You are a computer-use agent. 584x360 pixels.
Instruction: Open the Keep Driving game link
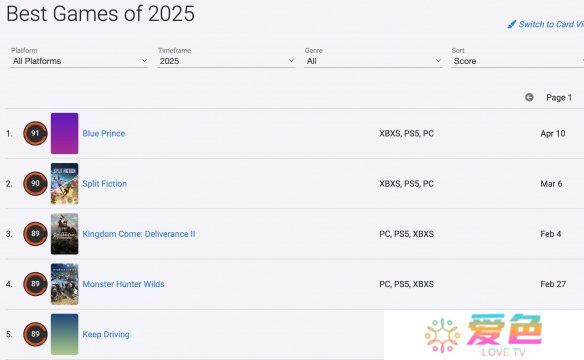click(x=106, y=334)
